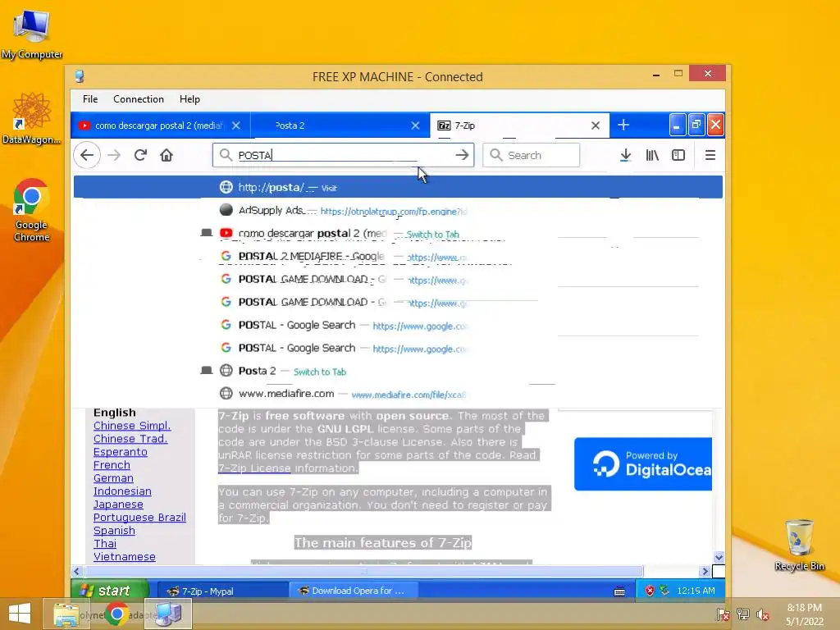The image size is (840, 630).
Task: Reload the page with the refresh icon
Action: 140,155
